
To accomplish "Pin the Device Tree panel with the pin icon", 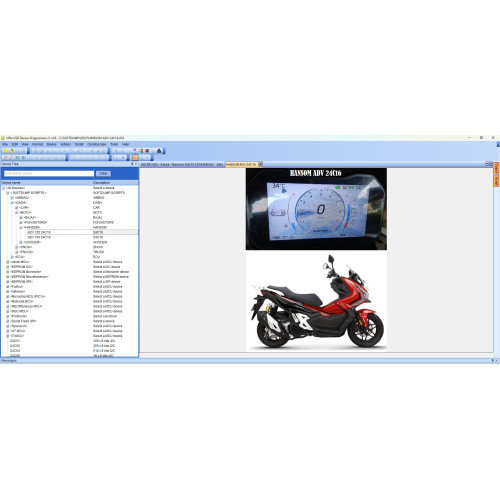I will click(x=132, y=164).
